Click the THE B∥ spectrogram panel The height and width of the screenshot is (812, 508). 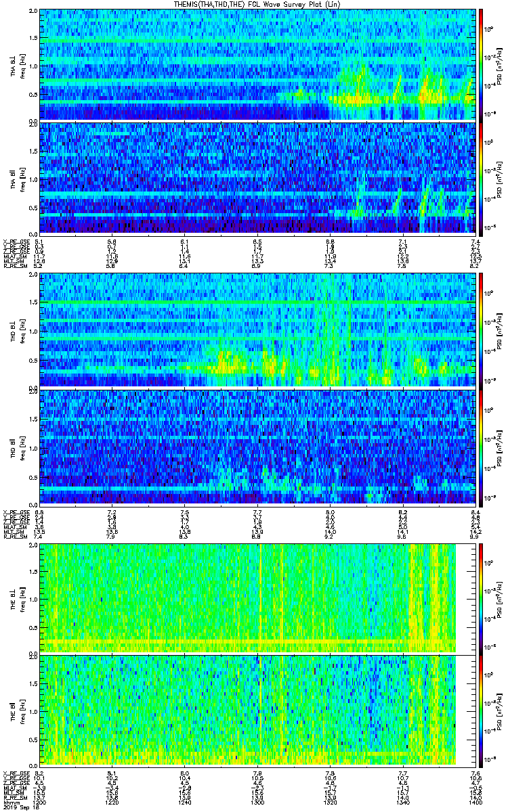258,710
